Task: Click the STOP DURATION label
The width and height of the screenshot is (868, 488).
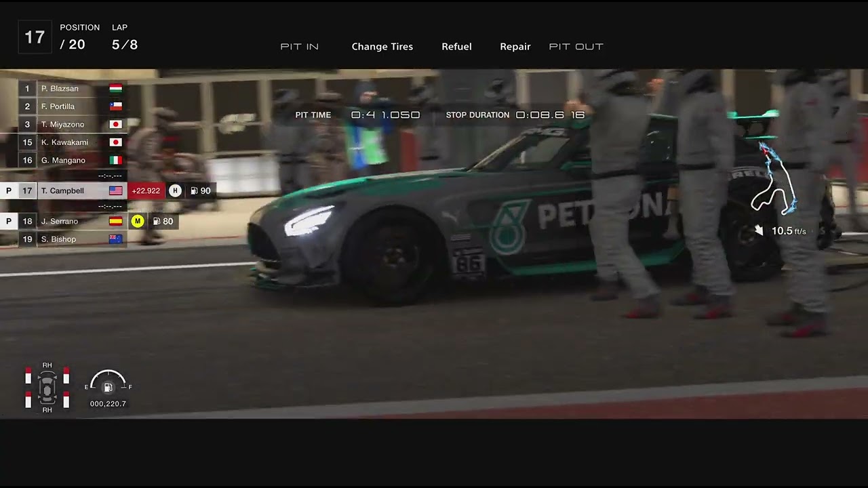Action: pyautogui.click(x=477, y=115)
